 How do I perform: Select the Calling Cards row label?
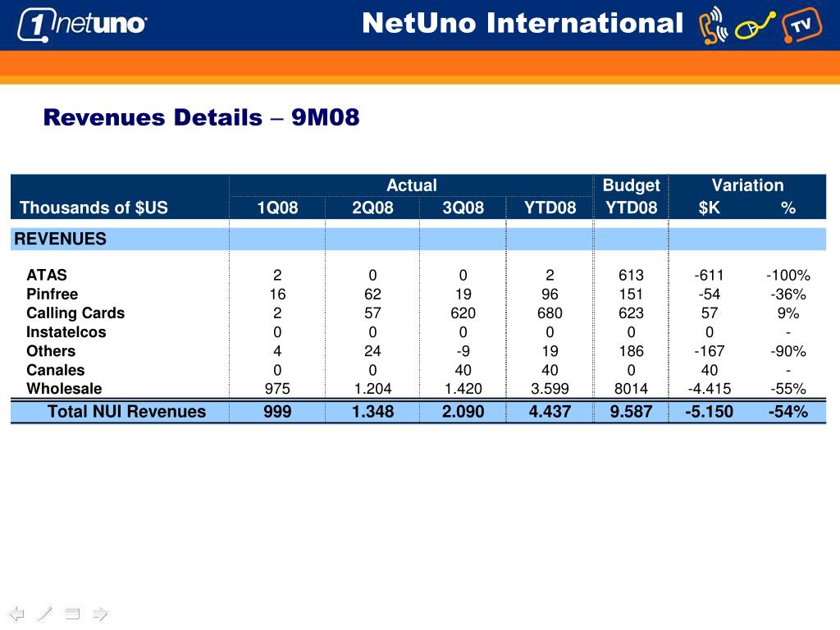pyautogui.click(x=75, y=313)
